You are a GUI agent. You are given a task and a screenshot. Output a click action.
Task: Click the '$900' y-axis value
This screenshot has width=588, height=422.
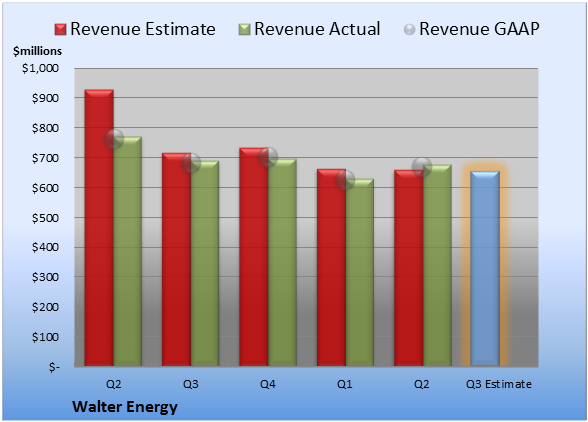pyautogui.click(x=45, y=98)
